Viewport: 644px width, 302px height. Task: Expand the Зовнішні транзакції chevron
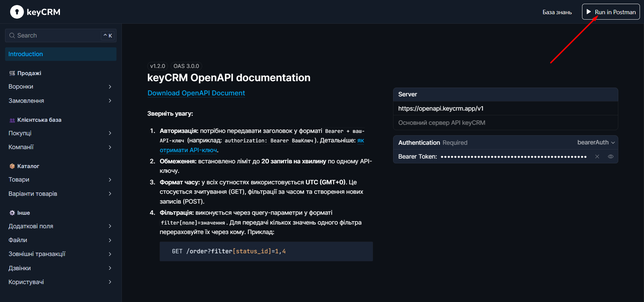pyautogui.click(x=110, y=254)
